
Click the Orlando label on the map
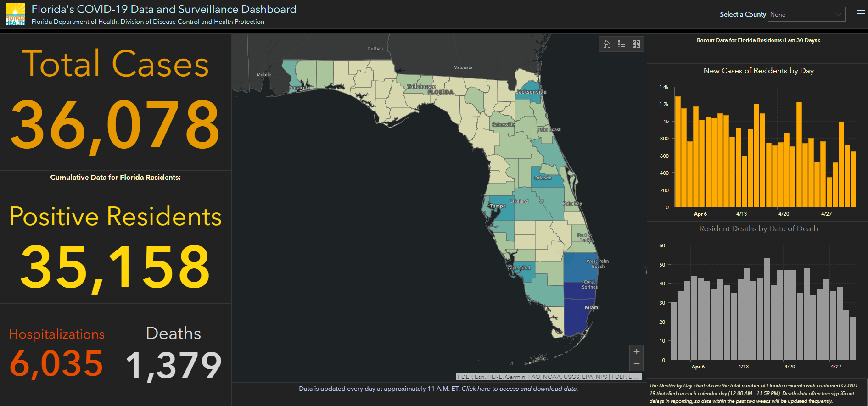(543, 178)
